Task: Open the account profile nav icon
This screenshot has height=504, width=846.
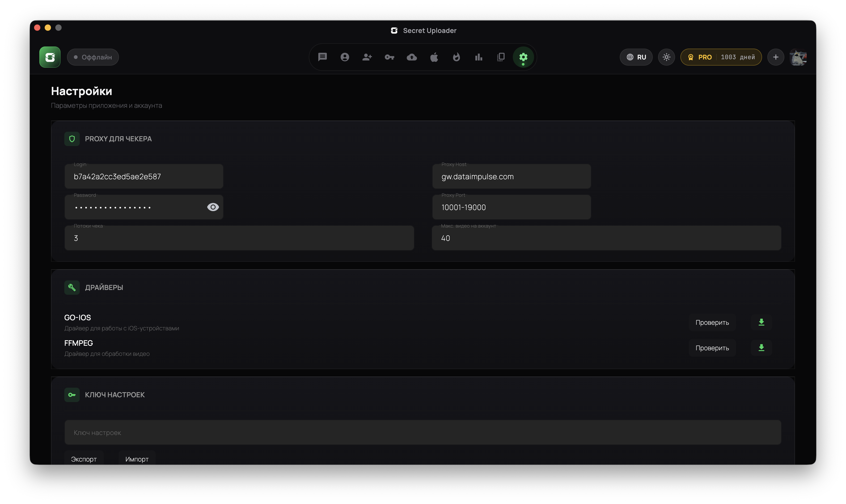Action: pyautogui.click(x=345, y=57)
